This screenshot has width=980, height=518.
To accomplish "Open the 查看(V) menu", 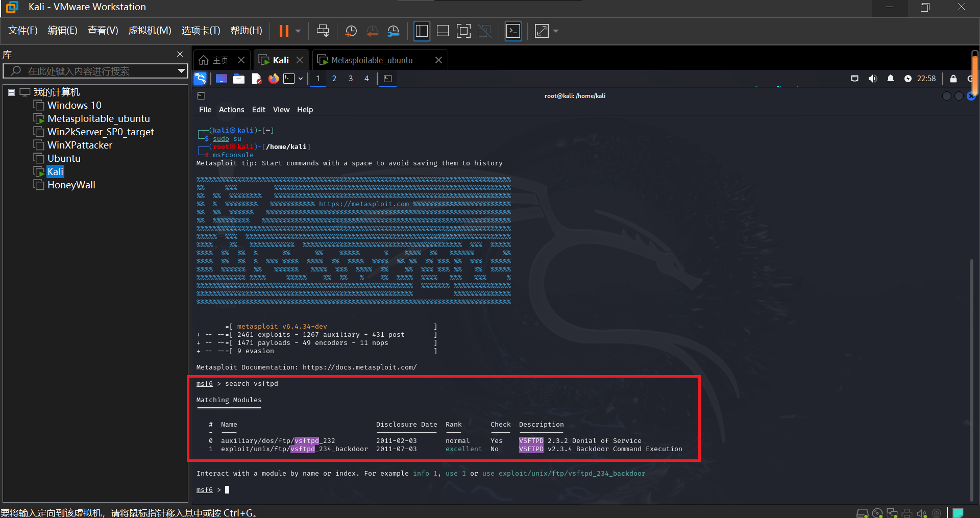I will [x=103, y=31].
